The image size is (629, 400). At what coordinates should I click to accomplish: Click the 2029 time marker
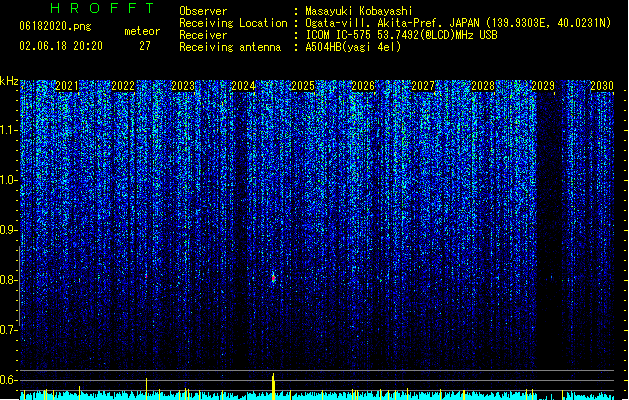[543, 86]
